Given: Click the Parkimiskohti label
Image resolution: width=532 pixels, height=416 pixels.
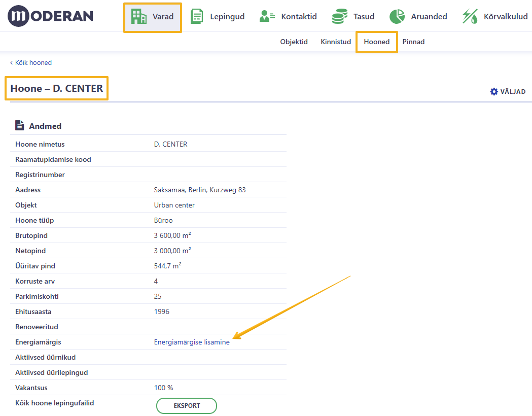Looking at the screenshot, I should [37, 297].
